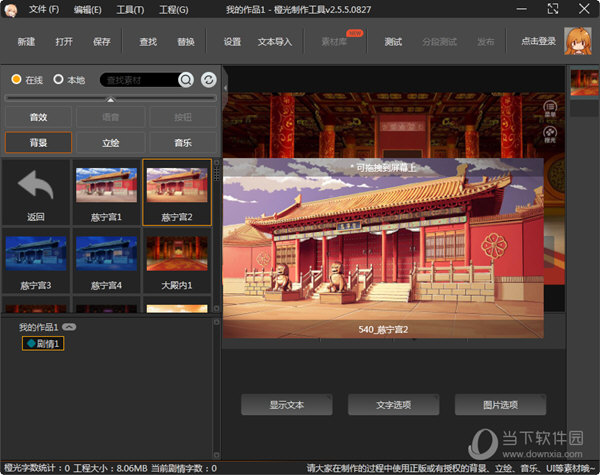
Task: Click the 菜单 round icon on preview
Action: click(x=550, y=108)
